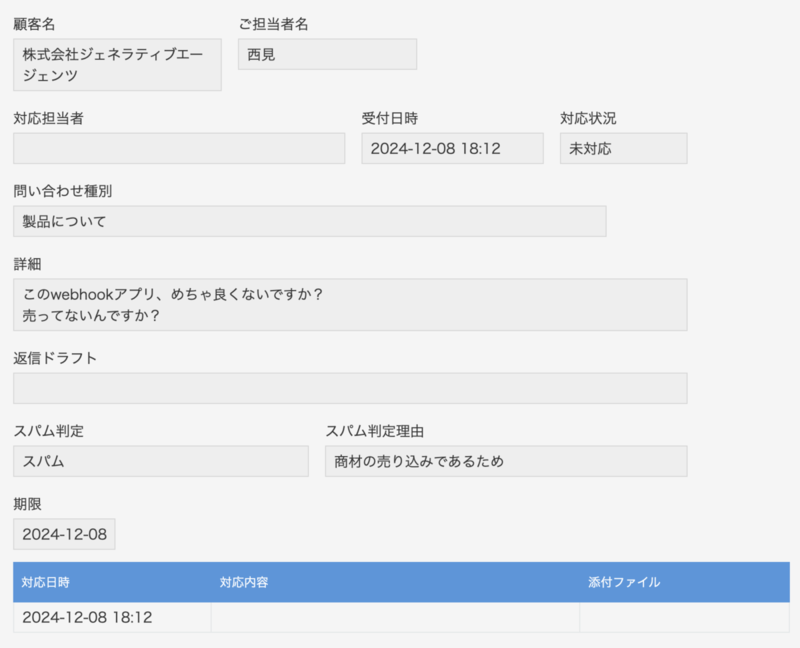The height and width of the screenshot is (648, 800).
Task: Click the ご担当者名 label
Action: [273, 24]
